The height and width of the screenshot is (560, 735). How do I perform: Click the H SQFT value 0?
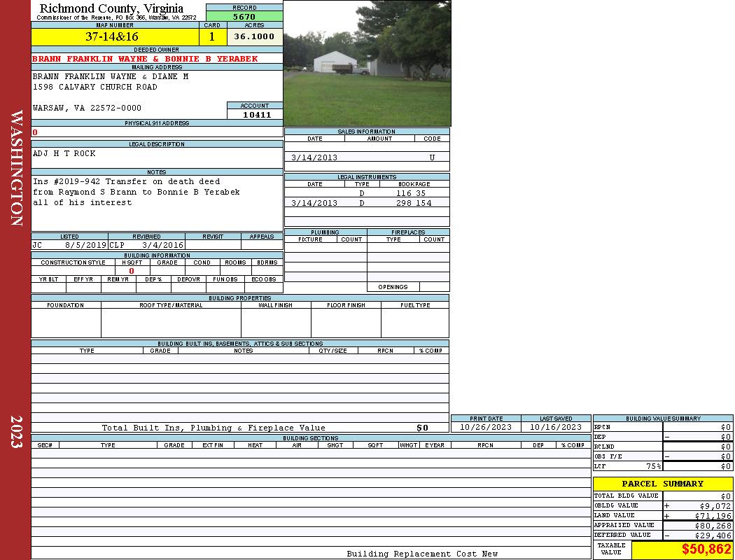[132, 271]
